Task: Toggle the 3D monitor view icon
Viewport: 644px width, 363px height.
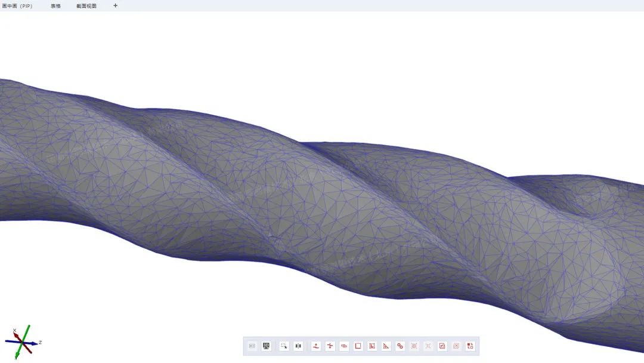Action: tap(267, 346)
